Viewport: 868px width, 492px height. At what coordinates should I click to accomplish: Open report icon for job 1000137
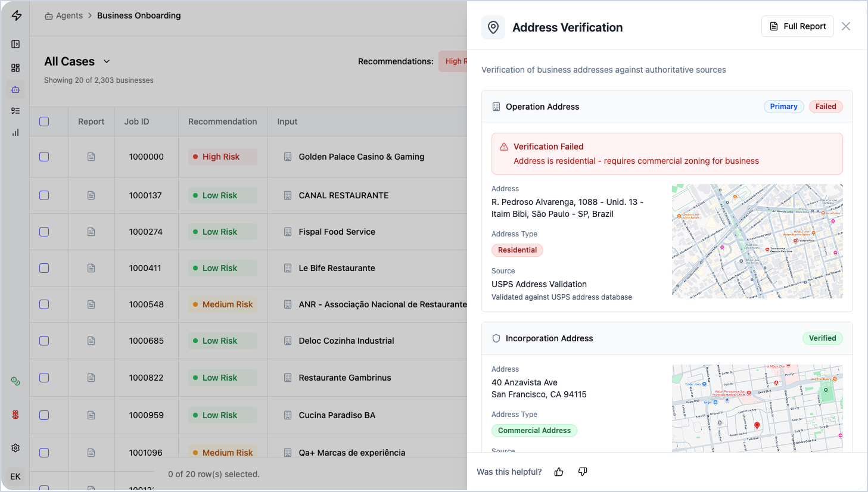tap(91, 195)
